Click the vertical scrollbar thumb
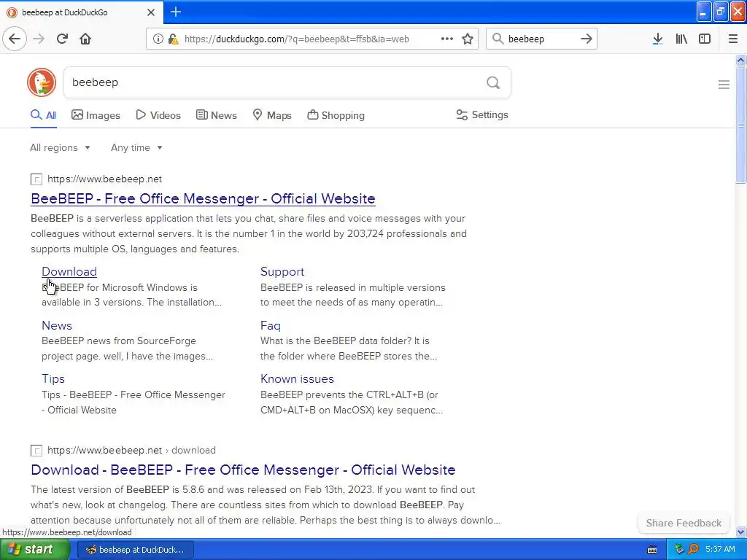The image size is (747, 560). pyautogui.click(x=741, y=125)
